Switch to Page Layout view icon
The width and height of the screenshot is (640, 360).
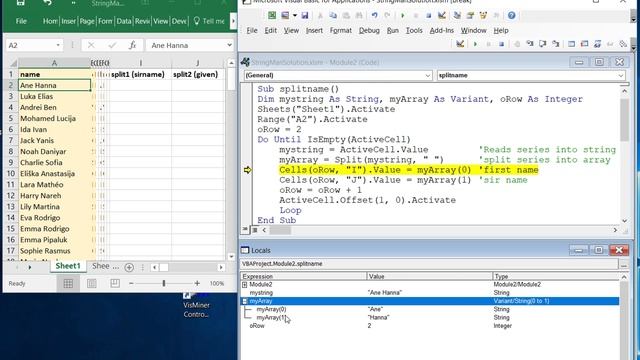(91, 283)
